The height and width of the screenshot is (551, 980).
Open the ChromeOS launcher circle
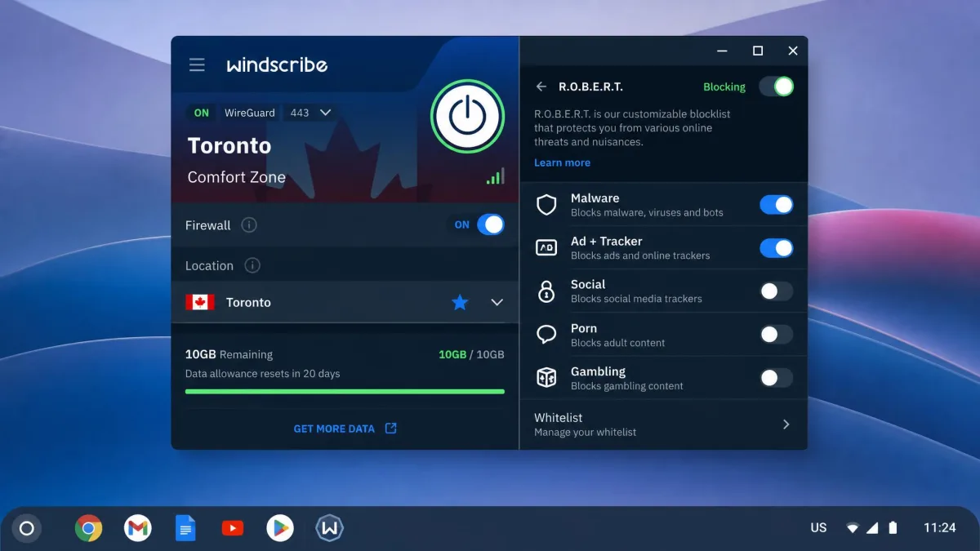click(26, 528)
